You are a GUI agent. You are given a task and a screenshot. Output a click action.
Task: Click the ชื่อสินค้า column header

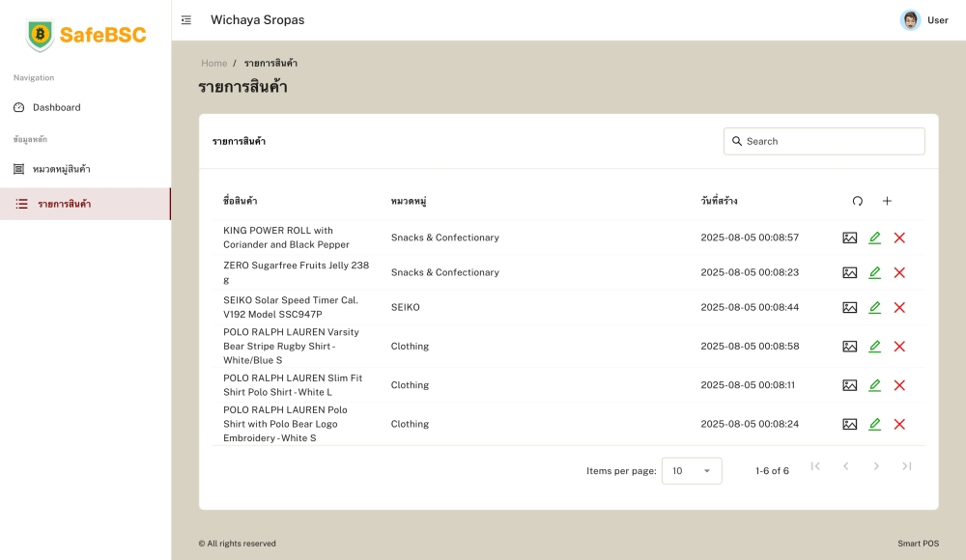(241, 201)
